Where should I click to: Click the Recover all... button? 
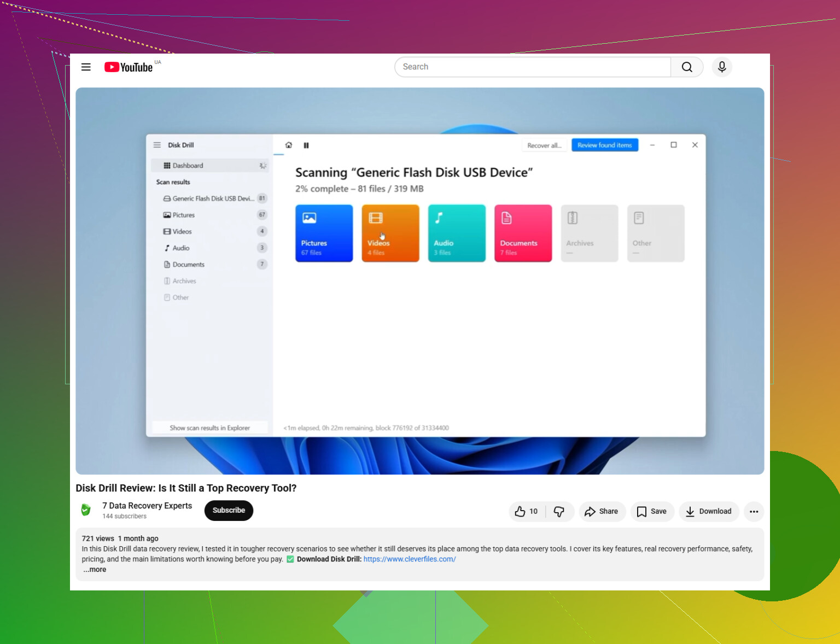544,145
